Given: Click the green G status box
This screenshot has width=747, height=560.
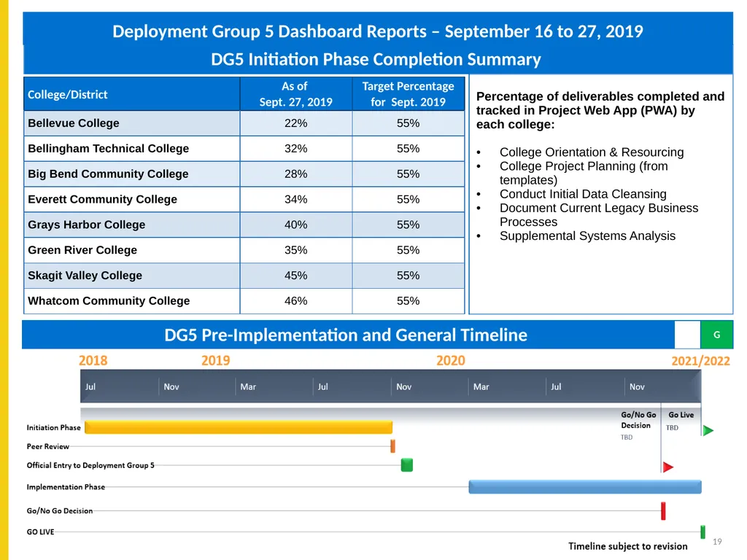Looking at the screenshot, I should tap(716, 335).
